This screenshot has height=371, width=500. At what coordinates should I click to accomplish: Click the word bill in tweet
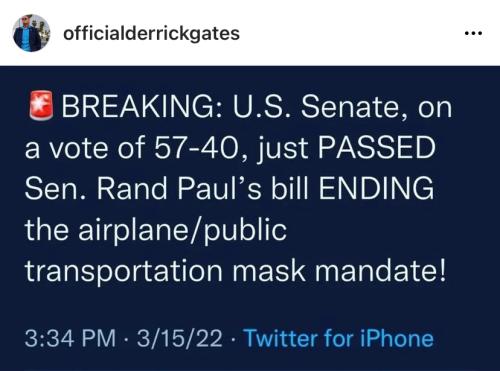click(290, 188)
